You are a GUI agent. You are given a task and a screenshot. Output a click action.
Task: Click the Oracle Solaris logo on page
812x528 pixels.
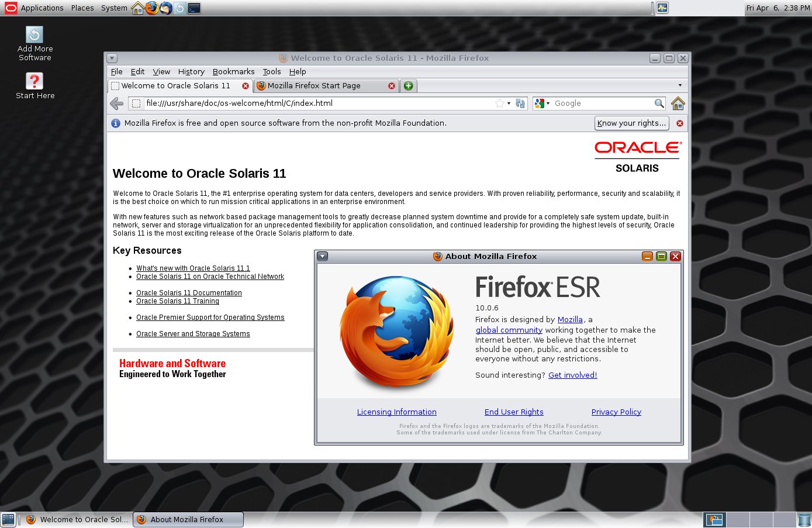638,157
